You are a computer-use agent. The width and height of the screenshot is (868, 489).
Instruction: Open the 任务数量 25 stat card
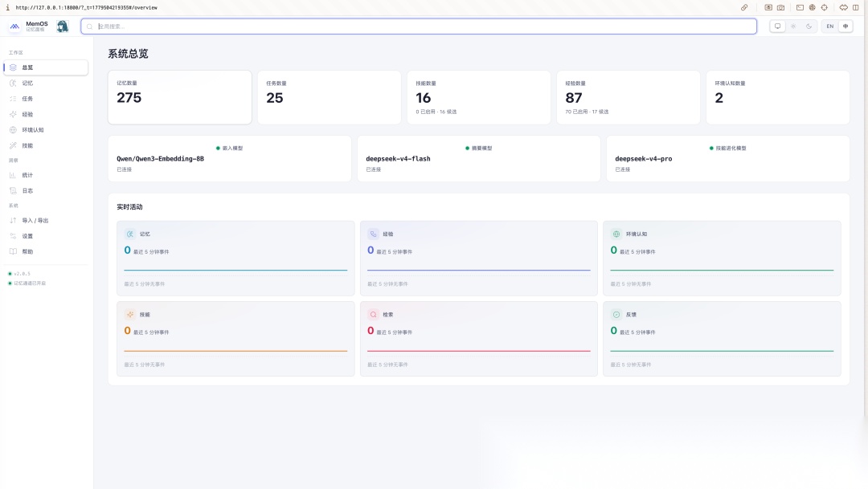(x=330, y=97)
